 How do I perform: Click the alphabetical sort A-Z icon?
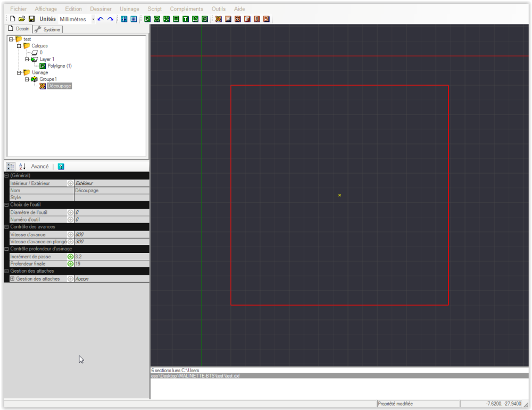(x=22, y=167)
